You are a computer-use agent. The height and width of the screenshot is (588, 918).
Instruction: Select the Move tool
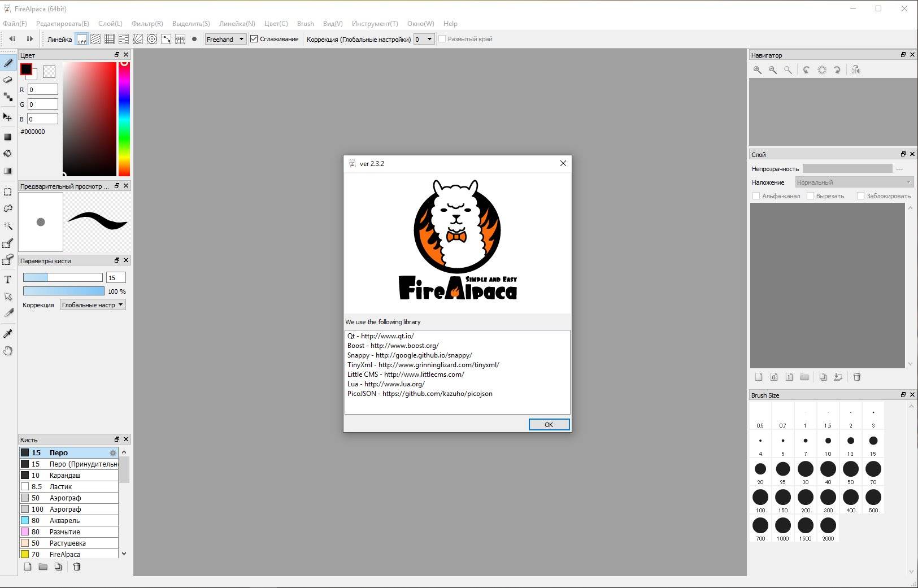coord(8,117)
